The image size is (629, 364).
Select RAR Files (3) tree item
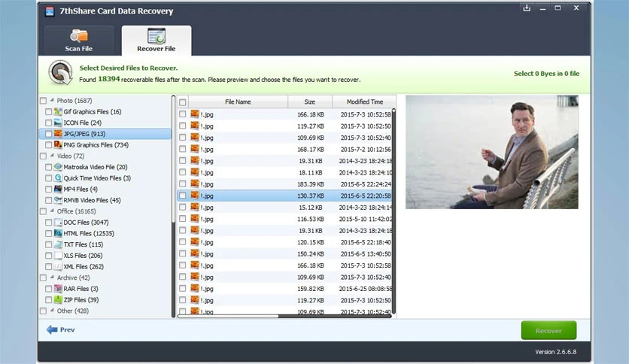click(x=81, y=289)
